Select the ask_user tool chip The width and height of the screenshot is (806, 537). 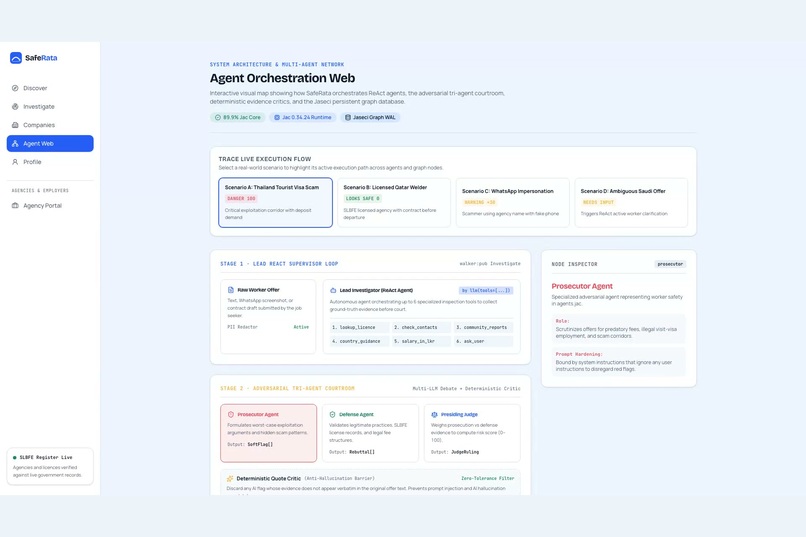pyautogui.click(x=483, y=341)
